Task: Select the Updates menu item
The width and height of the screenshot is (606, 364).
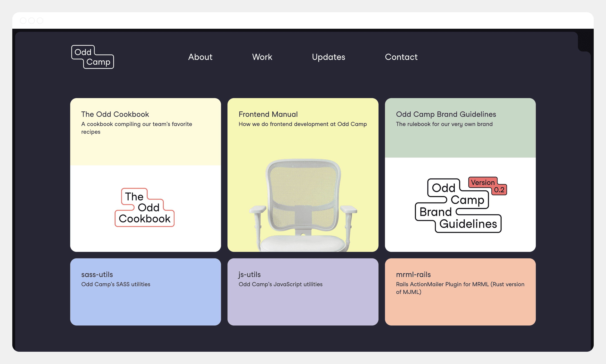Action: (x=329, y=57)
